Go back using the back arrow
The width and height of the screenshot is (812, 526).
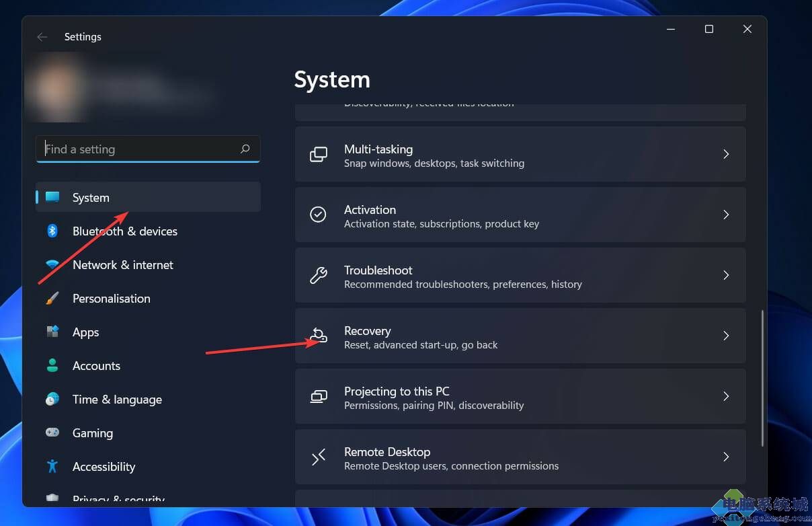click(42, 37)
